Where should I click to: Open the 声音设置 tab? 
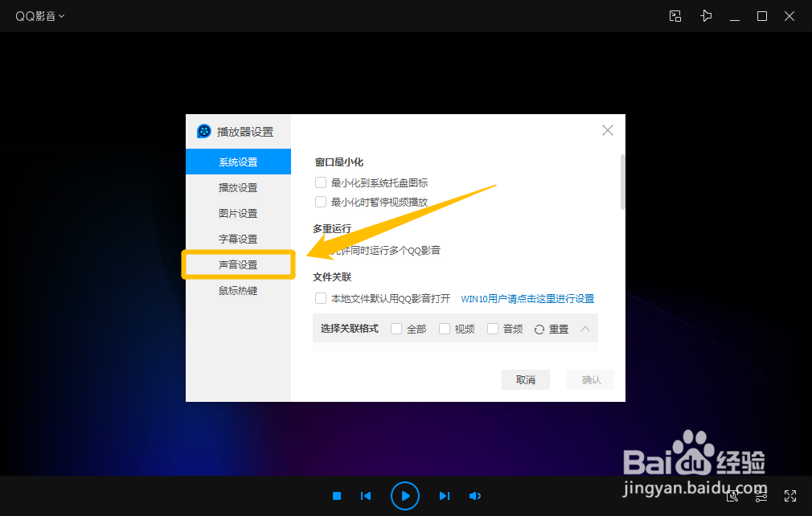(238, 264)
